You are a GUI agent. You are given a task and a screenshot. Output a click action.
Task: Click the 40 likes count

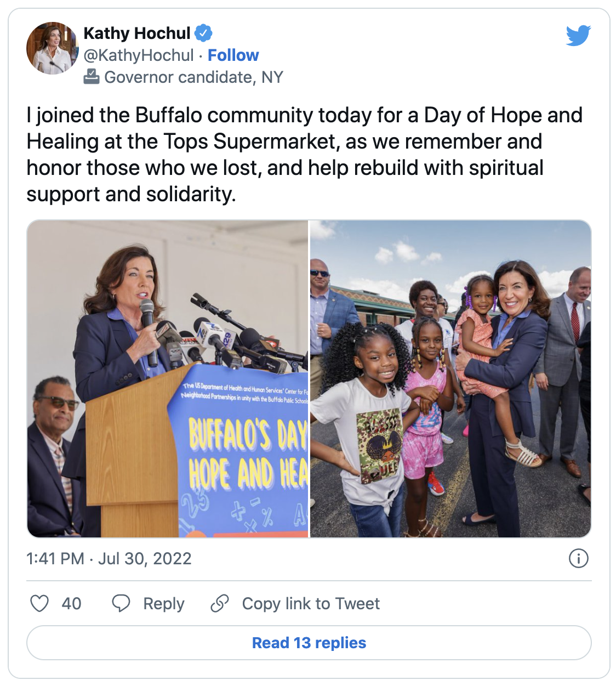(71, 603)
